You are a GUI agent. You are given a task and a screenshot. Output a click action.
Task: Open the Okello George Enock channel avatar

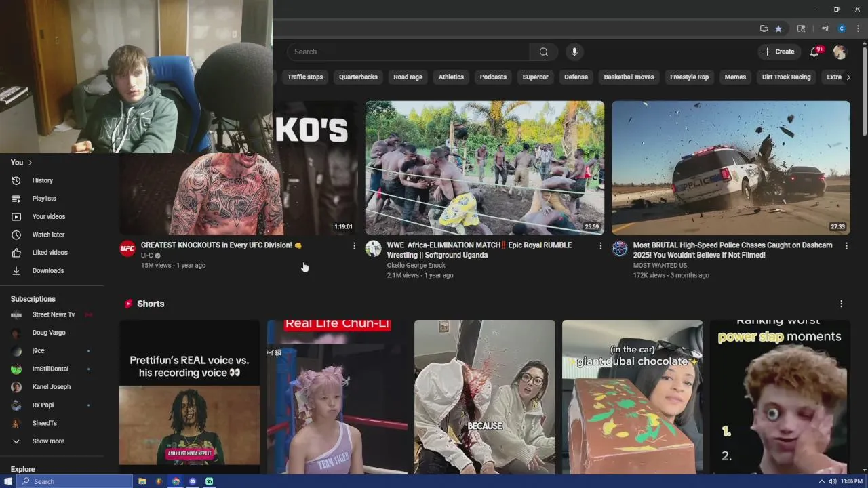[x=374, y=248]
